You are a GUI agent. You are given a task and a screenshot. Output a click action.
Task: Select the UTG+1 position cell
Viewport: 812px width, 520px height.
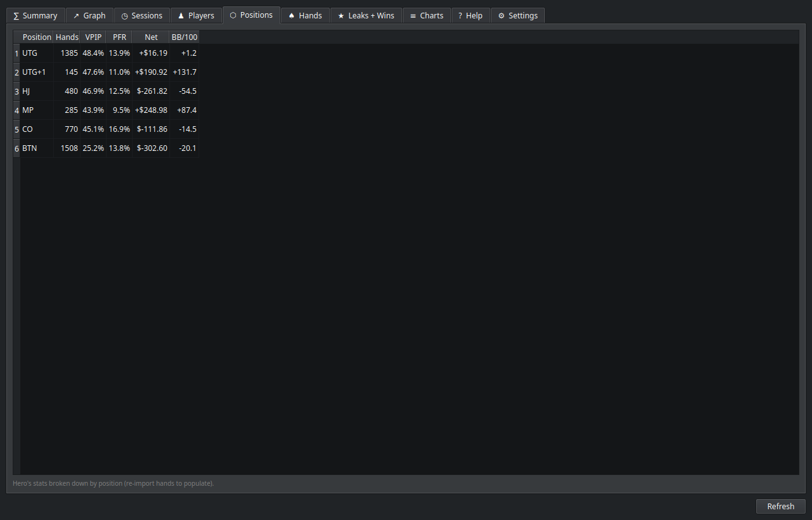pyautogui.click(x=37, y=72)
